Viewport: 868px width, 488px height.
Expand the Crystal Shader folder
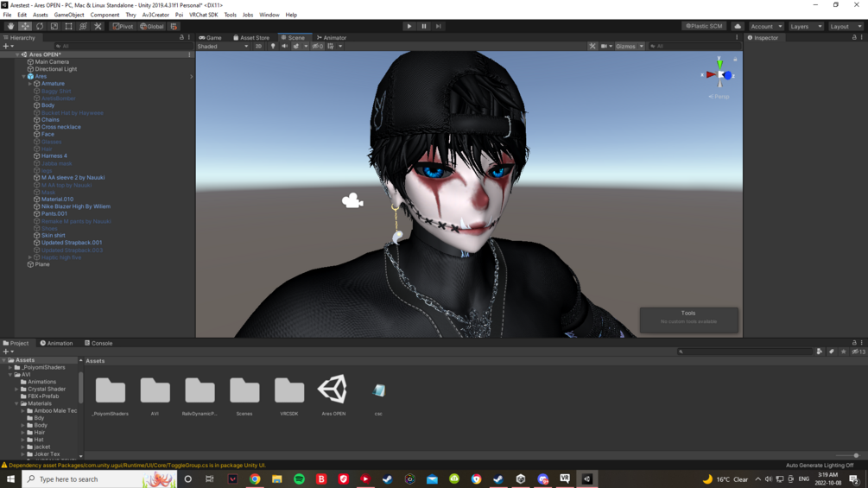tap(16, 389)
